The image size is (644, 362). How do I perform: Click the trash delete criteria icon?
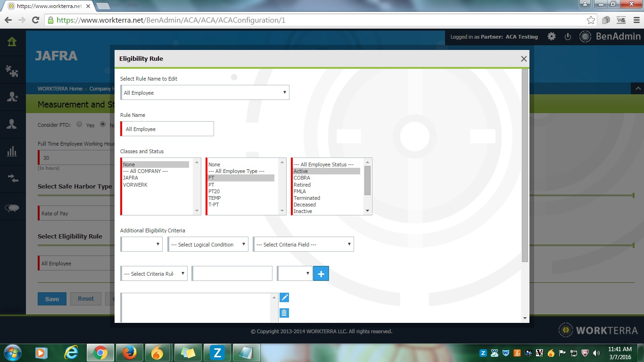pos(284,313)
